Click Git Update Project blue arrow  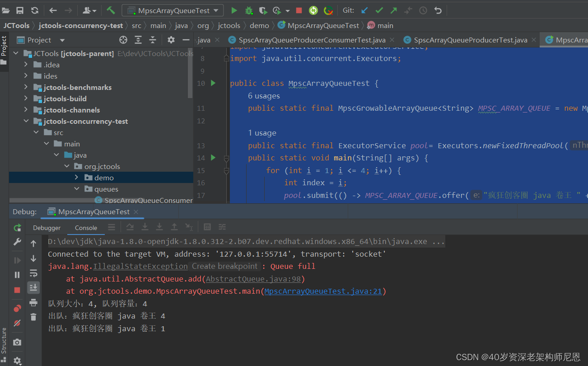(x=364, y=10)
